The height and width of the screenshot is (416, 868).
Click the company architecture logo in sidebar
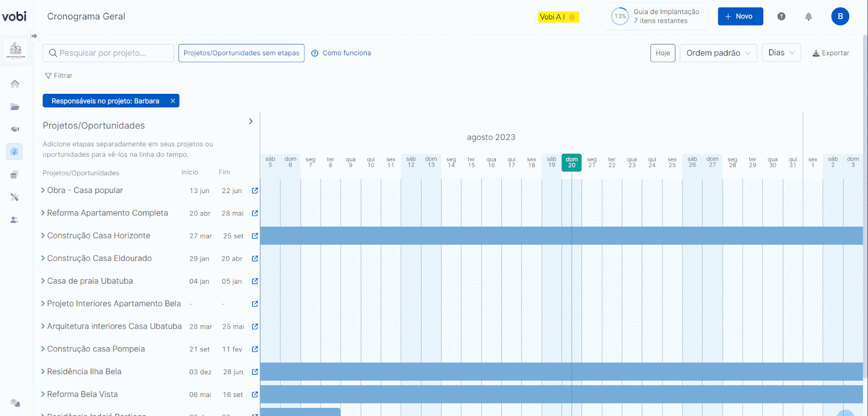(x=16, y=50)
